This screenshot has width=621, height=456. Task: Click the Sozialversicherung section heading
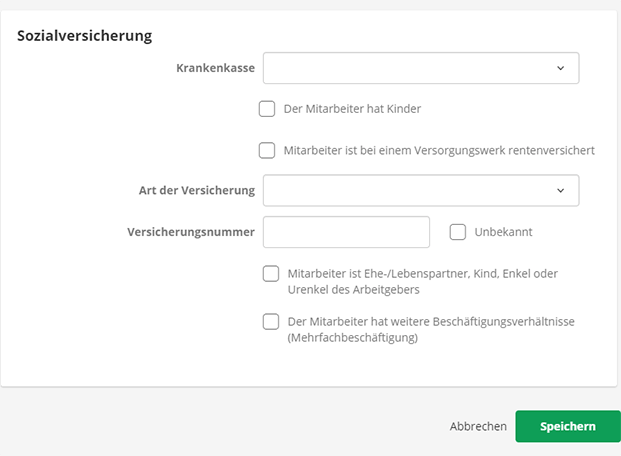[x=85, y=36]
